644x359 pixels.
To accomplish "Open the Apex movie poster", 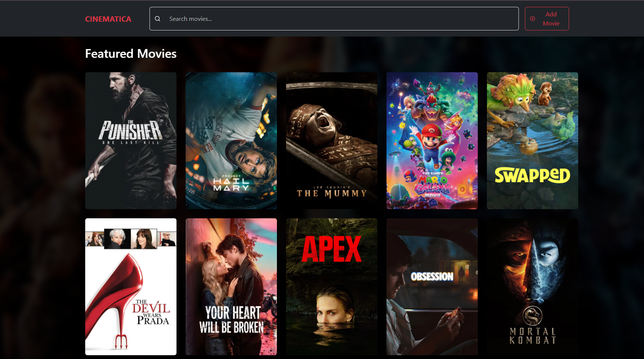I will (332, 287).
